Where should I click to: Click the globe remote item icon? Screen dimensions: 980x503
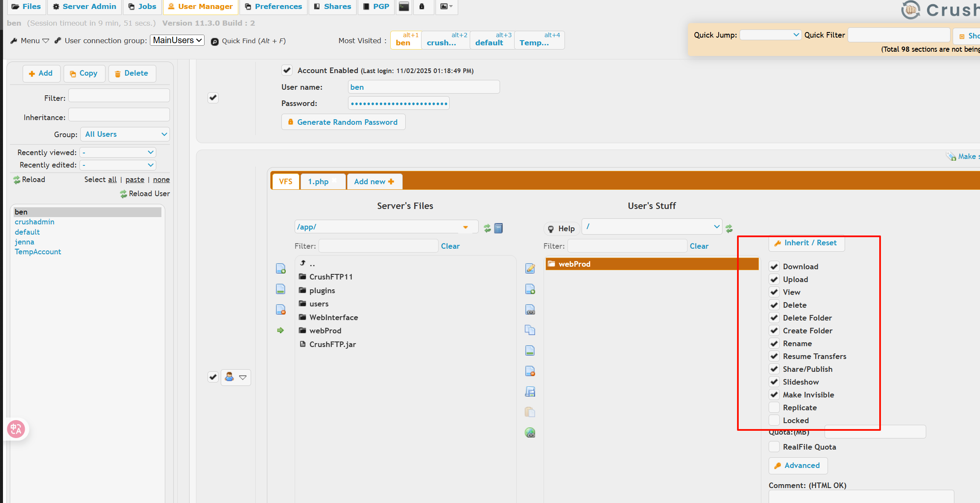(x=530, y=432)
